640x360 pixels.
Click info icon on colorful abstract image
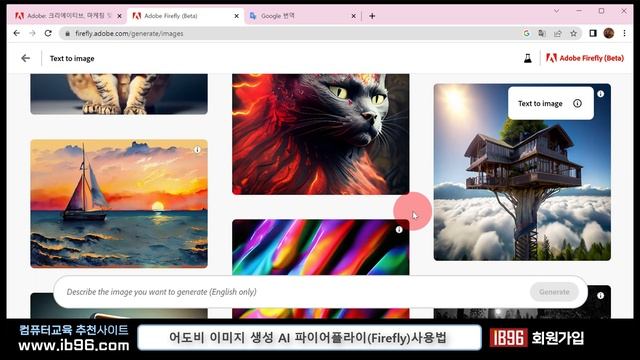(399, 230)
